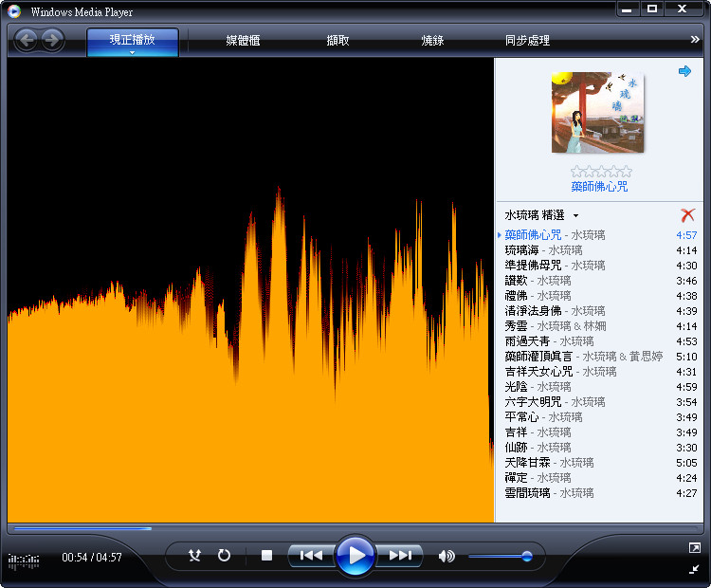
Task: Select the track 天降甘霖
Action: (x=599, y=463)
